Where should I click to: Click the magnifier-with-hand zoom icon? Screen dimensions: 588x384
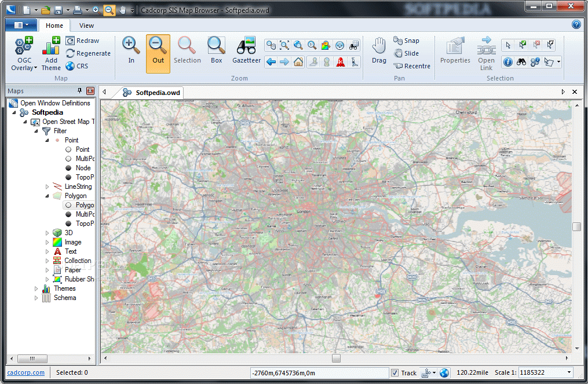(271, 45)
